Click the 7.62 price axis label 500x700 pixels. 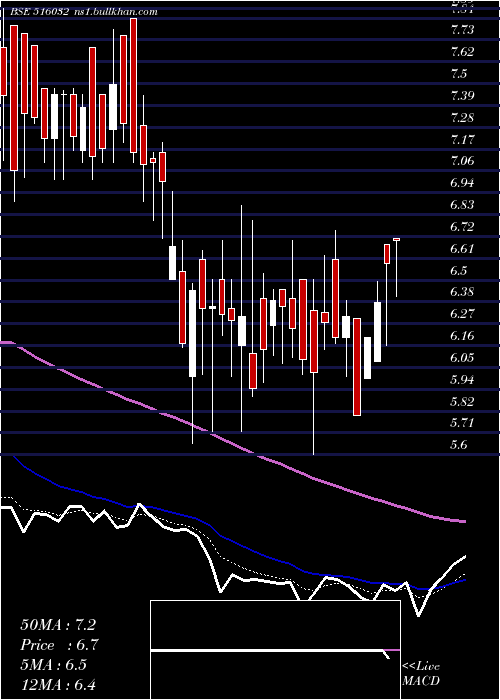(462, 52)
